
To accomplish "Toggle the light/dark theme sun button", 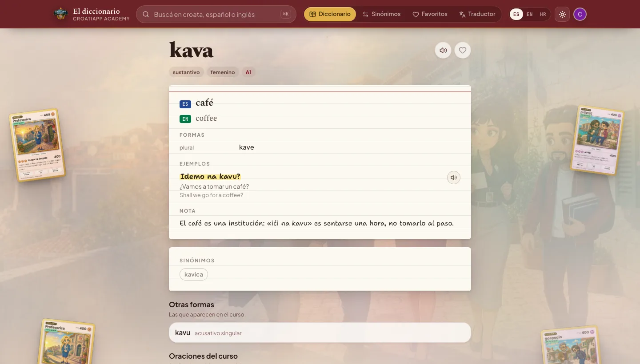I will 562,14.
